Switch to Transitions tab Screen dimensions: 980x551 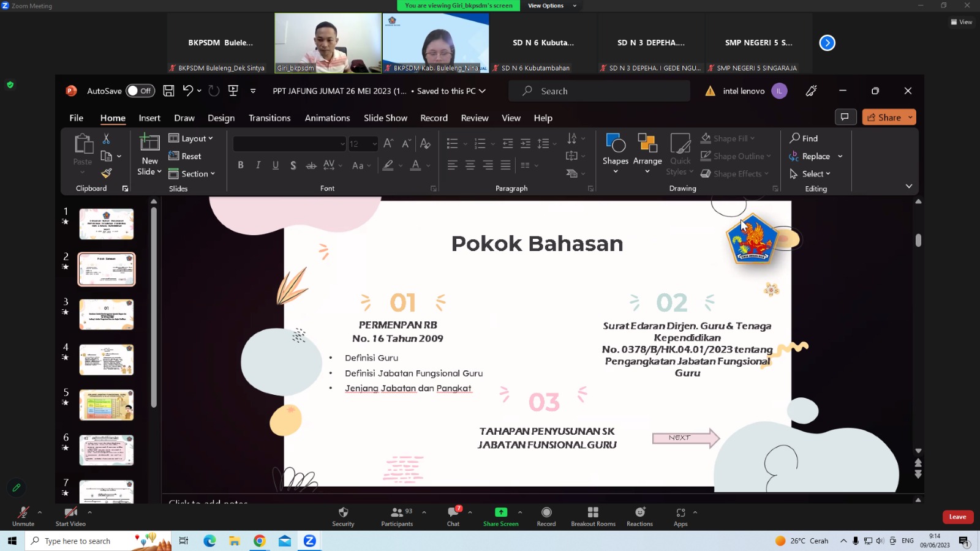click(x=269, y=118)
